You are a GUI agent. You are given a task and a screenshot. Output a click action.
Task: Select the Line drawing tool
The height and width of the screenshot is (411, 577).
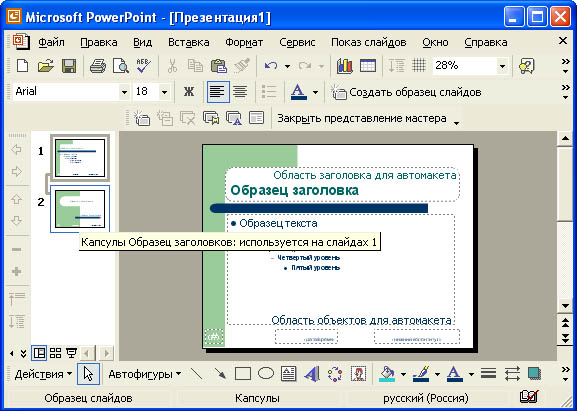pos(197,374)
